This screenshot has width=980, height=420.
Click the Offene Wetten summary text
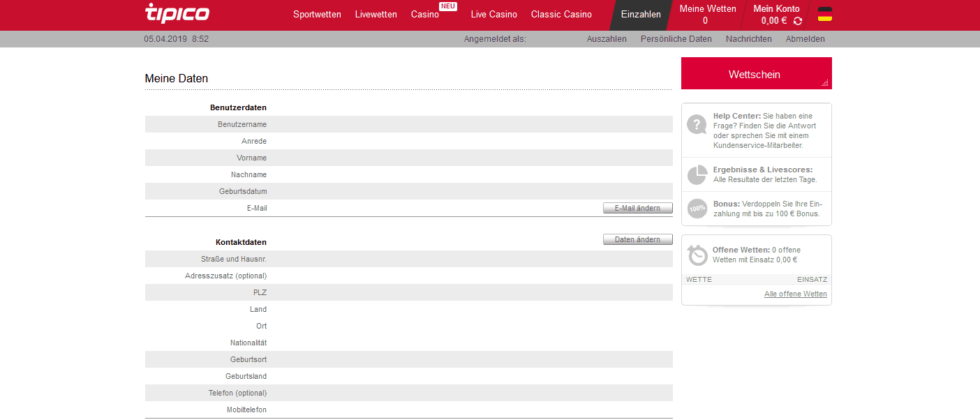tap(757, 255)
